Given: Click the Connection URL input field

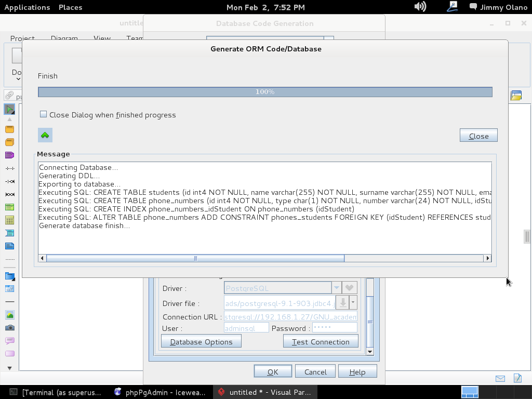Looking at the screenshot, I should (x=290, y=316).
